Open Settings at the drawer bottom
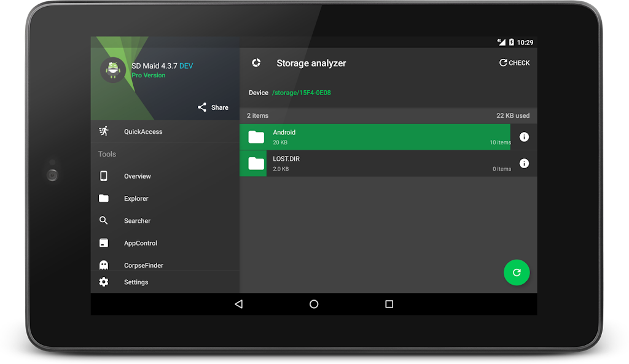The width and height of the screenshot is (629, 364). click(136, 282)
